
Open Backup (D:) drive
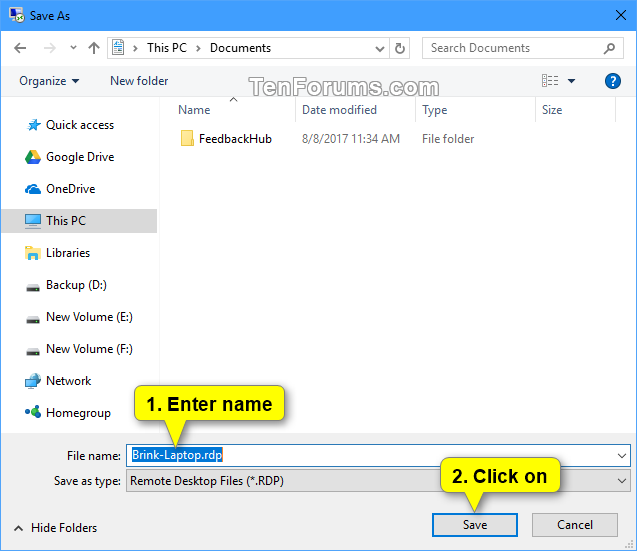coord(76,285)
